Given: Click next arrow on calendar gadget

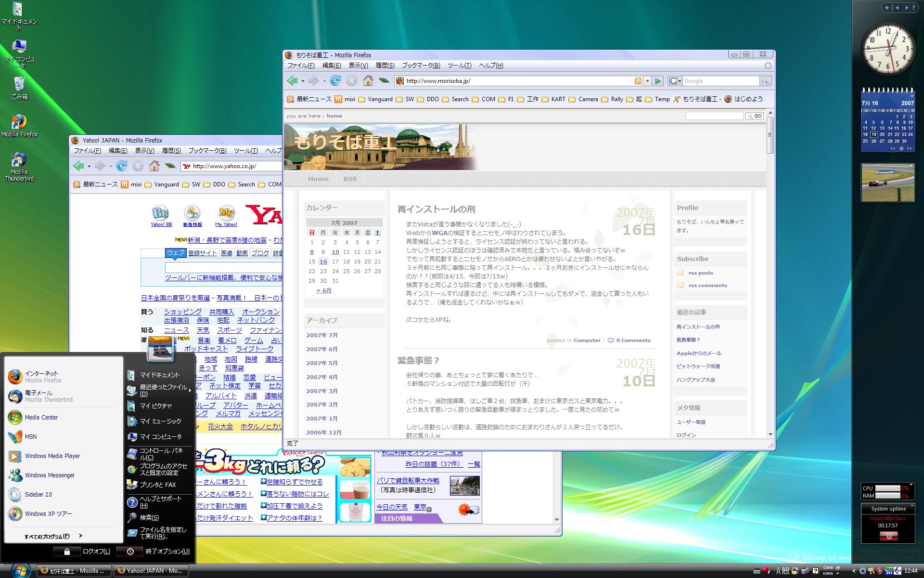Looking at the screenshot, I should tap(909, 148).
